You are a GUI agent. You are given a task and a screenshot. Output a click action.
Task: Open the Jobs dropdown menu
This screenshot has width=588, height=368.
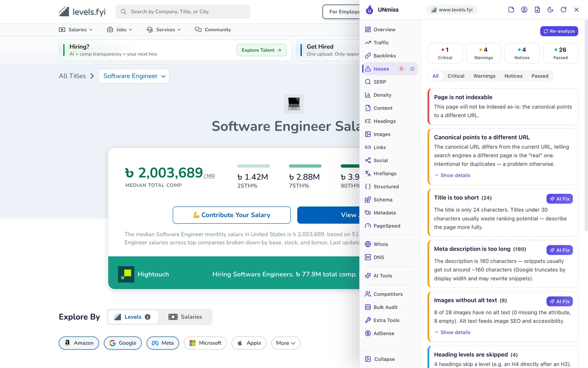(120, 29)
